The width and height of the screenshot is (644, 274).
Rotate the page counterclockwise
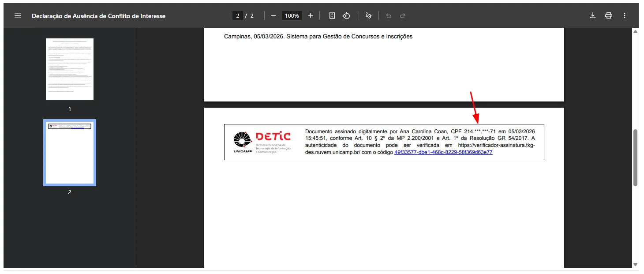[x=346, y=15]
